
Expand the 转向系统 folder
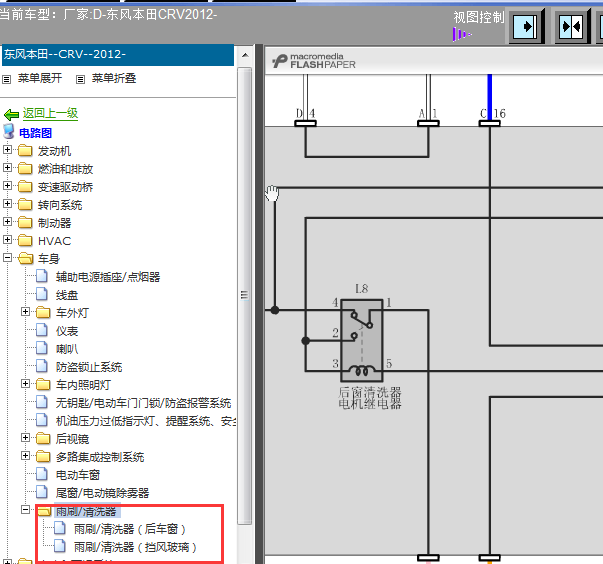[7, 204]
